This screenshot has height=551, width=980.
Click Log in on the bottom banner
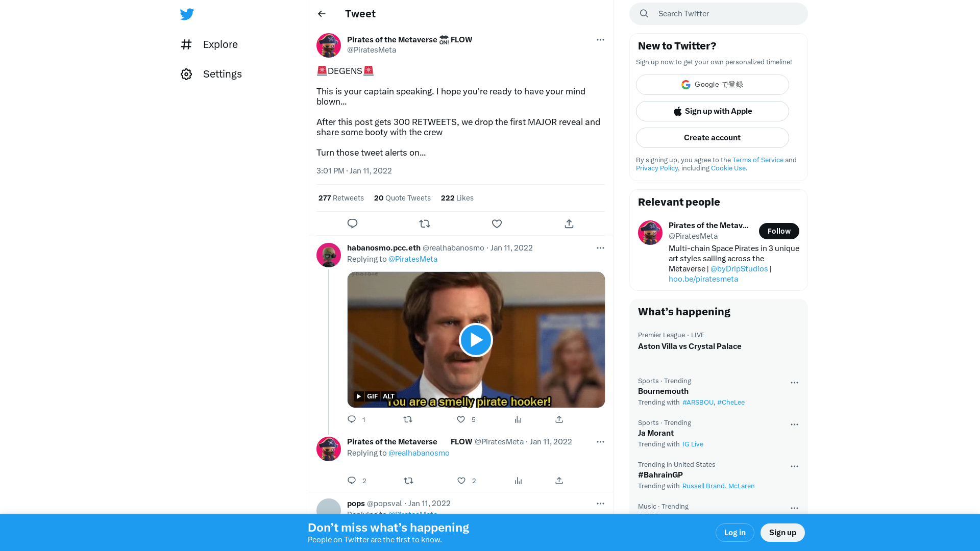pyautogui.click(x=735, y=533)
